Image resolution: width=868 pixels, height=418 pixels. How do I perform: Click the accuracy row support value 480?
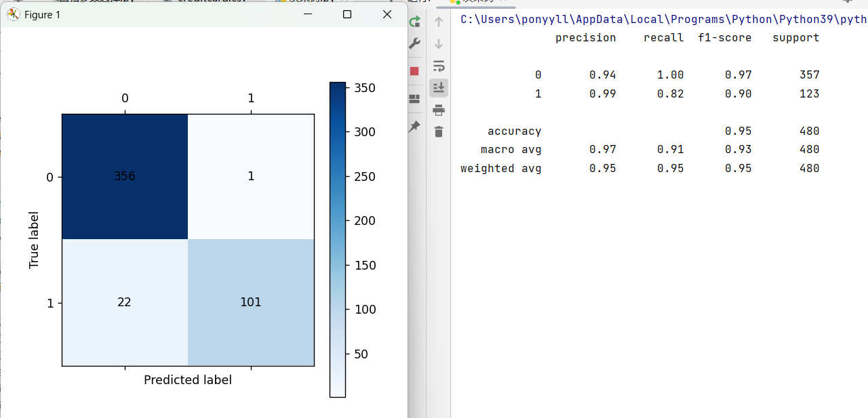[810, 131]
